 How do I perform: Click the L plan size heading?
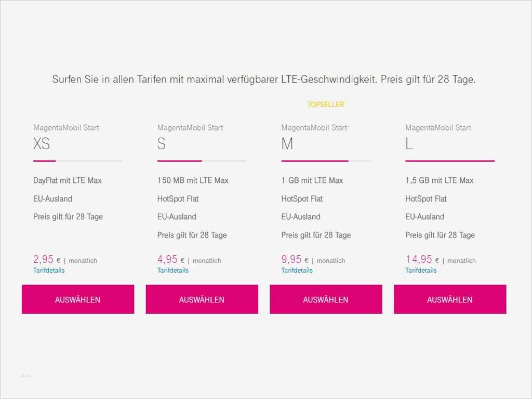click(409, 144)
